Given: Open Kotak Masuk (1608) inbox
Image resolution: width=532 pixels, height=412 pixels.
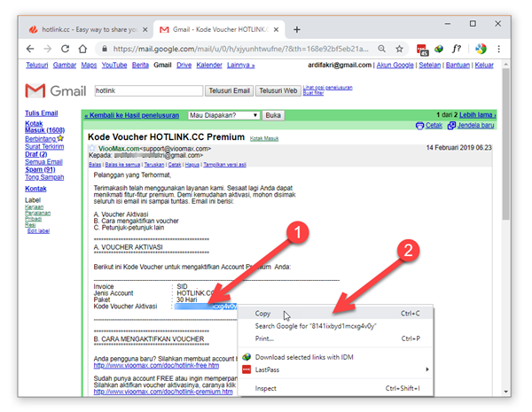Looking at the screenshot, I should (44, 127).
